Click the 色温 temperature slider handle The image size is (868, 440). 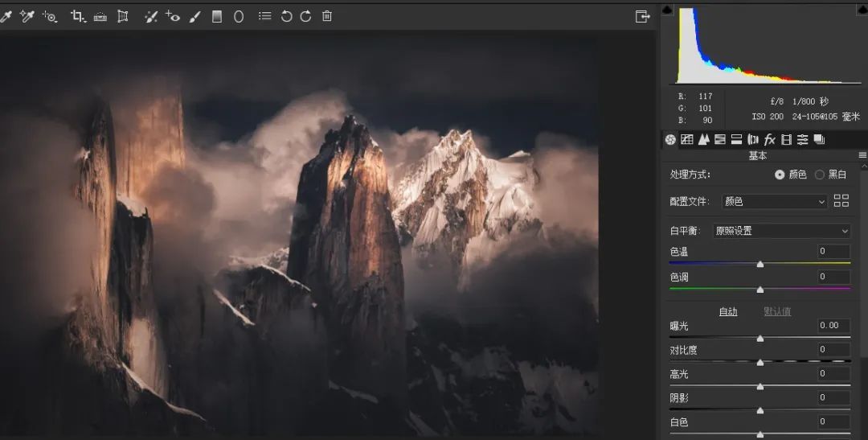click(x=760, y=265)
